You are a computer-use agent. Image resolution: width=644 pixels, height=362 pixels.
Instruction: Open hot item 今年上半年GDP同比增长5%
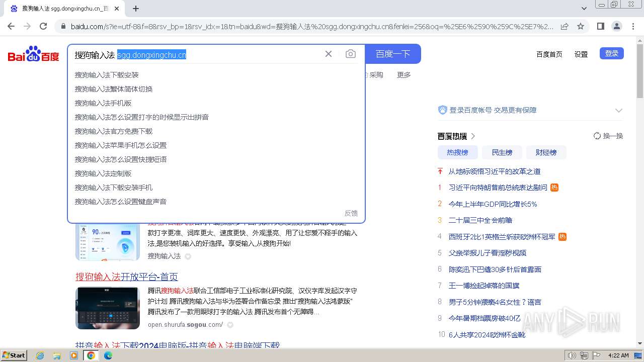tap(493, 204)
